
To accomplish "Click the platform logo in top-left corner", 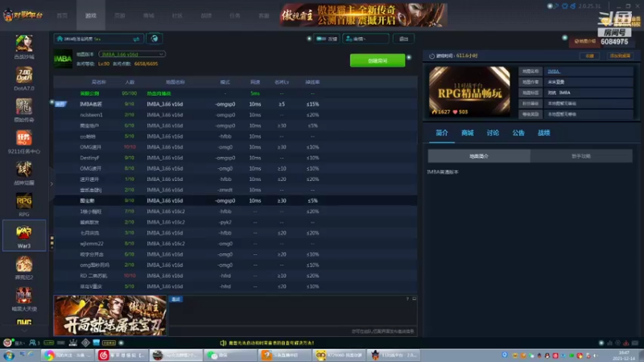I will (x=23, y=15).
